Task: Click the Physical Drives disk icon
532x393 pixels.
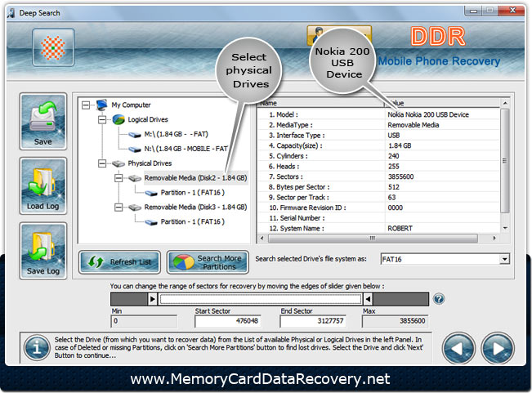Action: [x=118, y=163]
